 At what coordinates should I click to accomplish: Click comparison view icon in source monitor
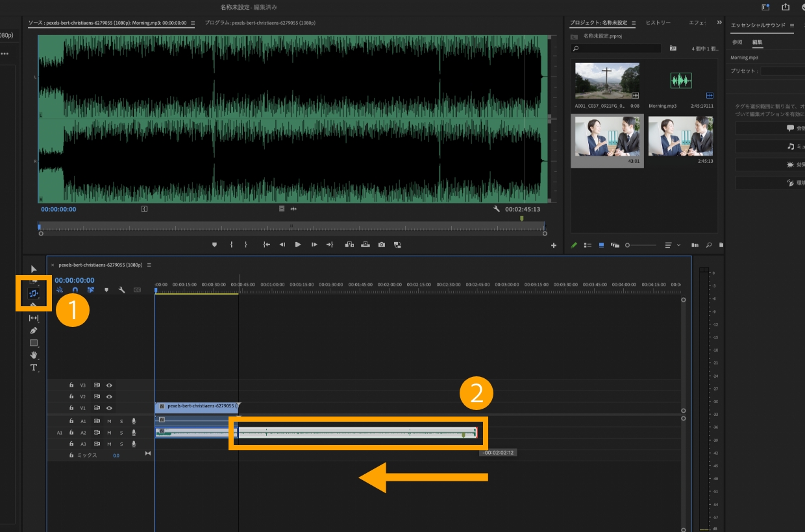pos(397,245)
